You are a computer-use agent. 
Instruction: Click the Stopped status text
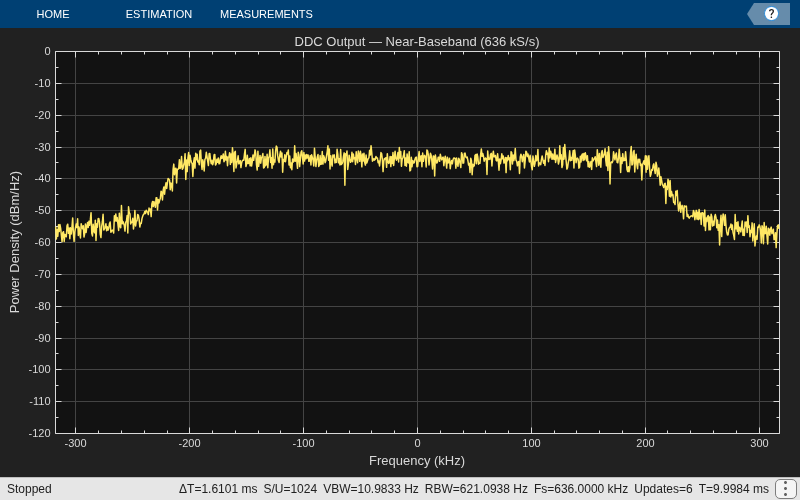click(29, 489)
